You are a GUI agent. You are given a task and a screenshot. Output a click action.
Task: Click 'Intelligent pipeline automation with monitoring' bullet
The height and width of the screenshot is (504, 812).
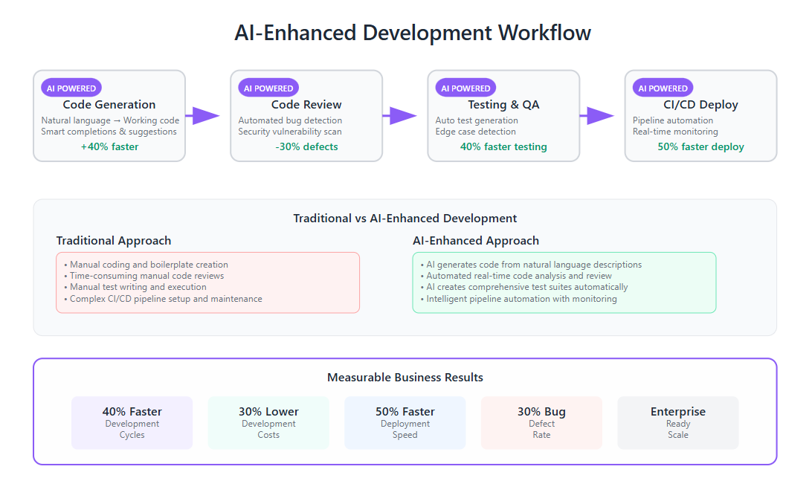coord(518,299)
